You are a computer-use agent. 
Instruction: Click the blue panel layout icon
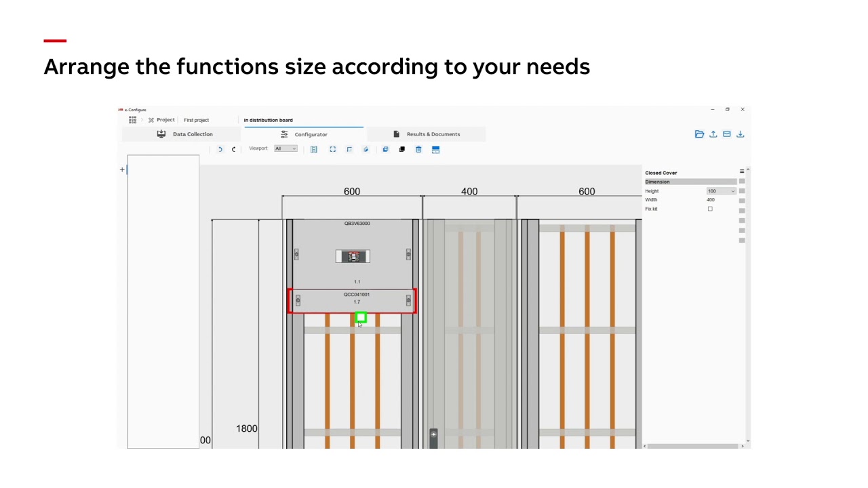[x=435, y=149]
